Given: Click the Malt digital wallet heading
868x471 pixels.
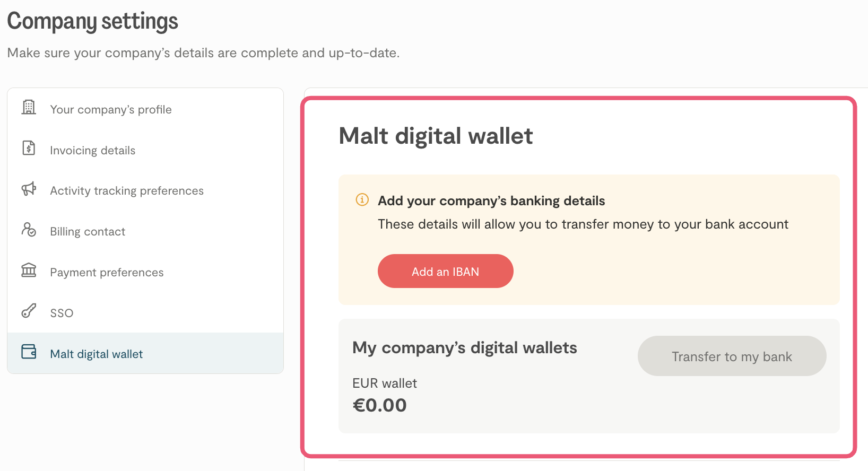Looking at the screenshot, I should point(436,136).
